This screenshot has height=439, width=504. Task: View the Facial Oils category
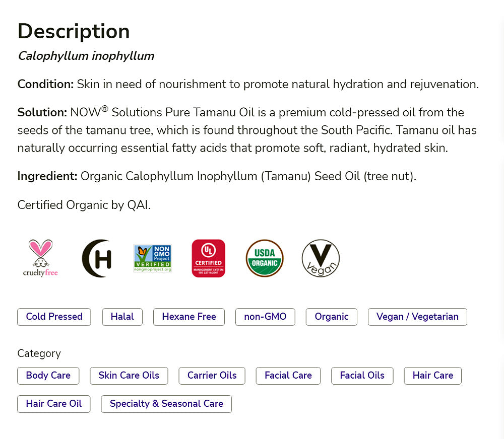[362, 376]
